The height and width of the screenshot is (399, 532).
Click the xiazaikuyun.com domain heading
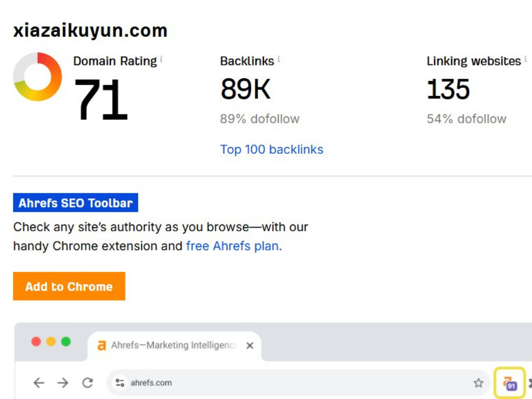pos(90,30)
